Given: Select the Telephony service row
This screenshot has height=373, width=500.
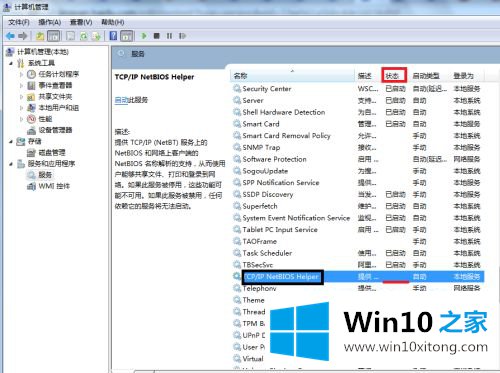Looking at the screenshot, I should tap(358, 288).
